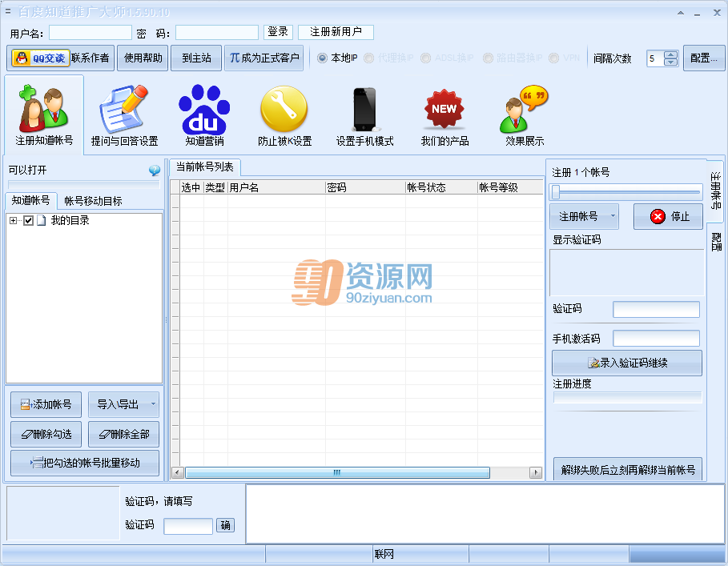Click the 删除勾选 button
This screenshot has height=566, width=728.
click(x=46, y=434)
